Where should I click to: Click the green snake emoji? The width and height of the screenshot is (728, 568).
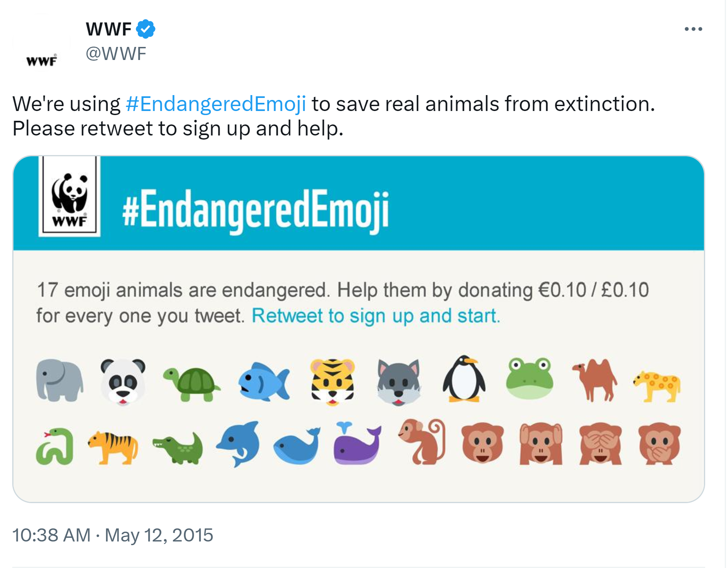[55, 446]
